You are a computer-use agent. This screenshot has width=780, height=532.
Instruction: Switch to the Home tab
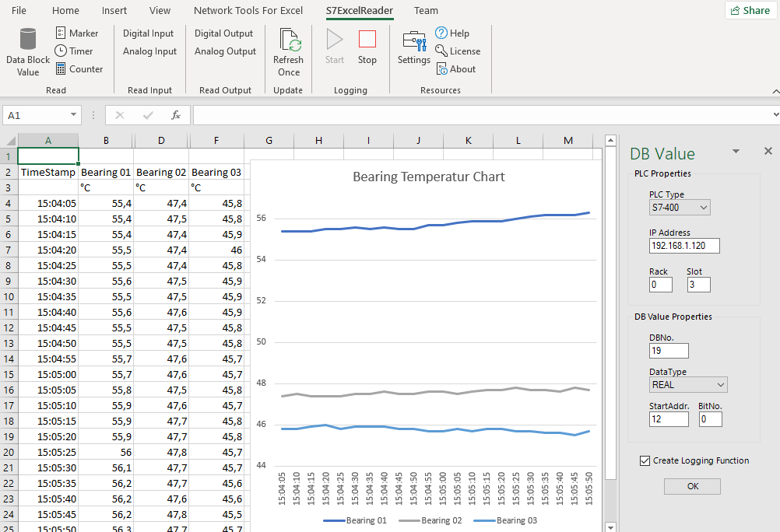tap(65, 10)
